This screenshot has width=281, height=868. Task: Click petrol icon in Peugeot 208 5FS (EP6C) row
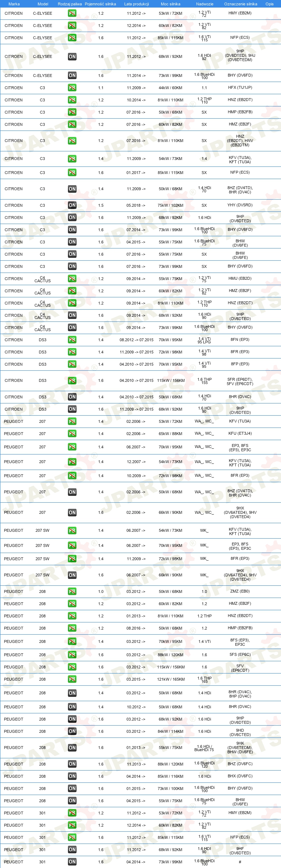(x=72, y=655)
